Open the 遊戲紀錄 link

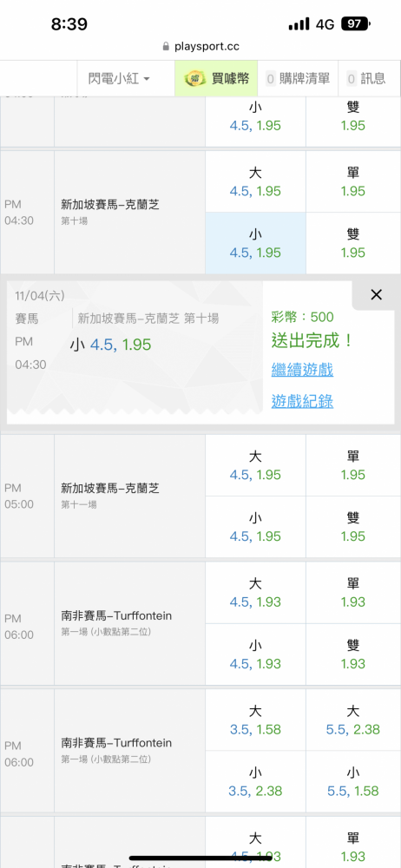pos(302,401)
